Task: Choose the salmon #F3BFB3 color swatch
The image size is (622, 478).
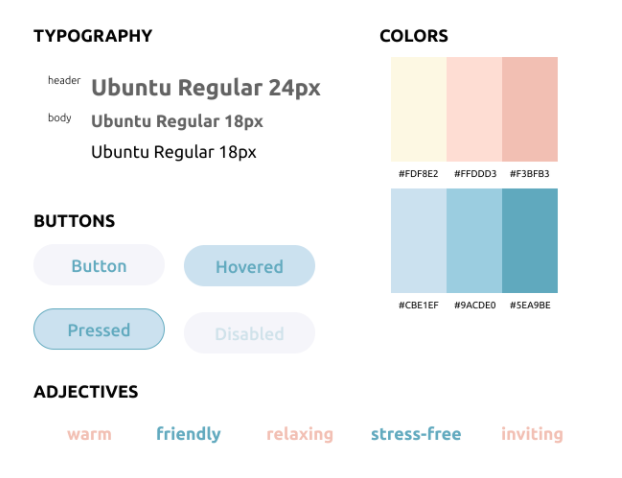Action: tap(530, 109)
